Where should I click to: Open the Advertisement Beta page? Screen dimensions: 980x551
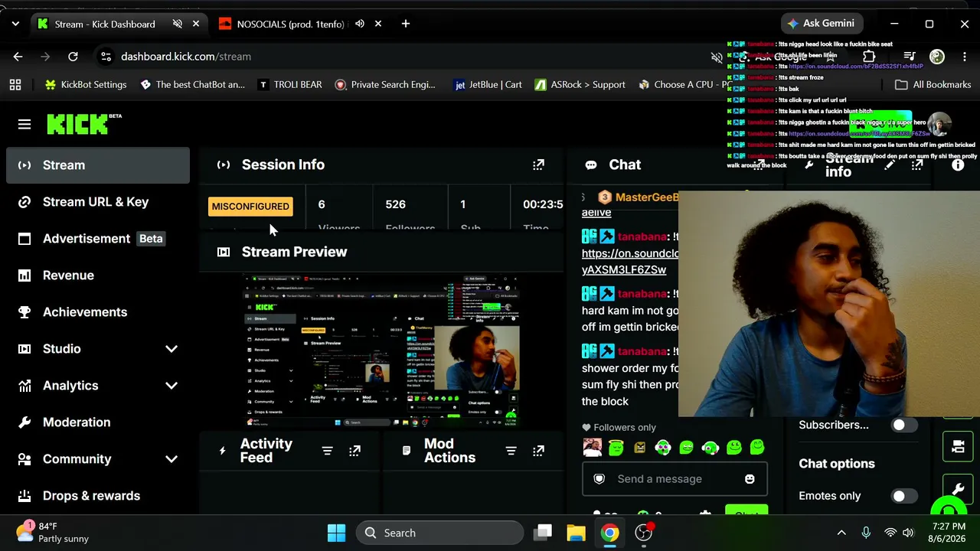point(98,239)
